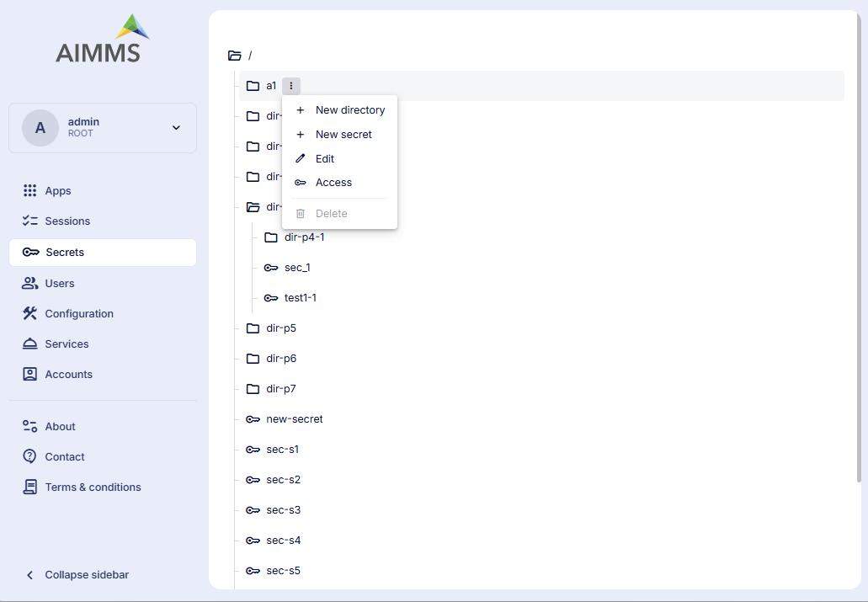
Task: Expand the dir-p6 directory
Action: pos(280,359)
